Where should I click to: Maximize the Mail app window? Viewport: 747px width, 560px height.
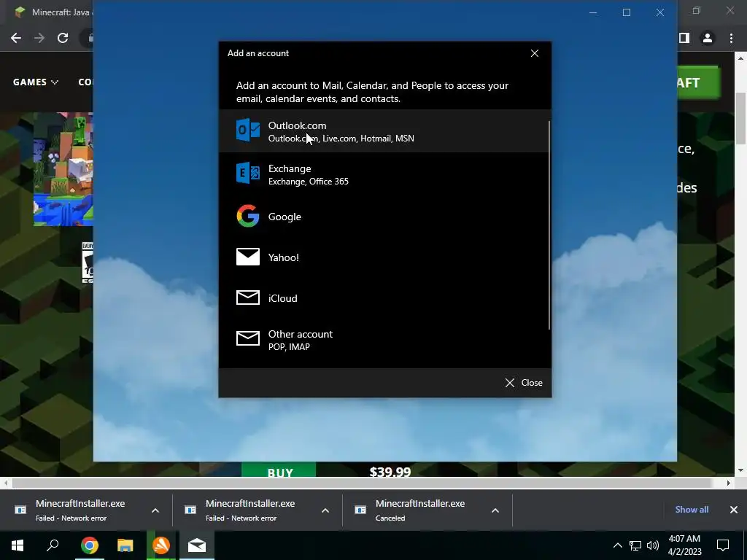[x=627, y=12]
